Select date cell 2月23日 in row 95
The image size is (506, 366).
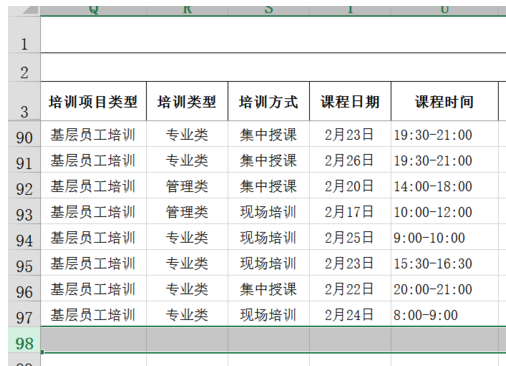(350, 262)
